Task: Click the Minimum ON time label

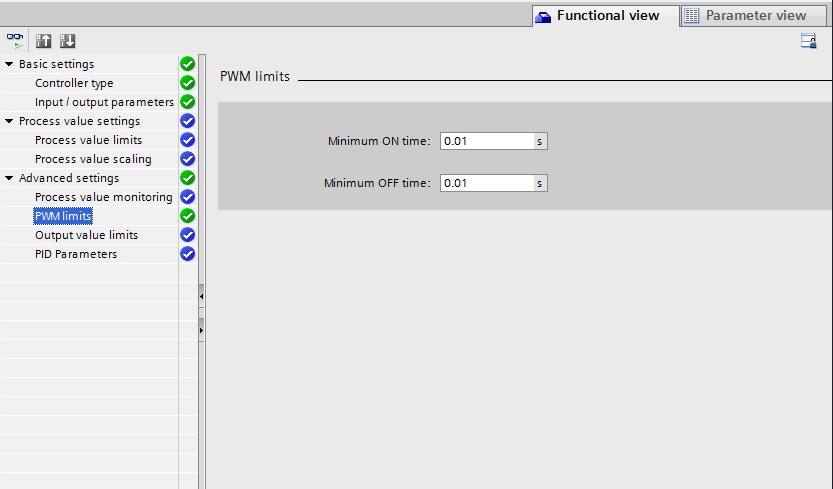Action: (379, 141)
